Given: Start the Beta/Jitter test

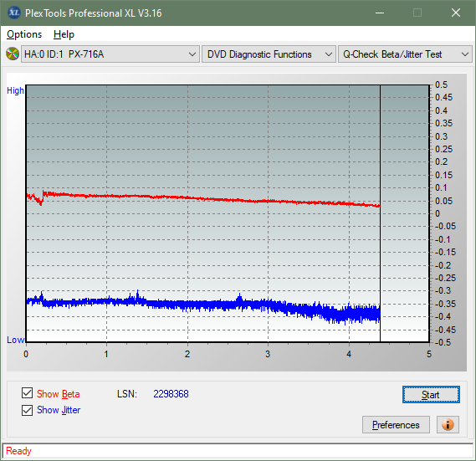Looking at the screenshot, I should coord(431,395).
